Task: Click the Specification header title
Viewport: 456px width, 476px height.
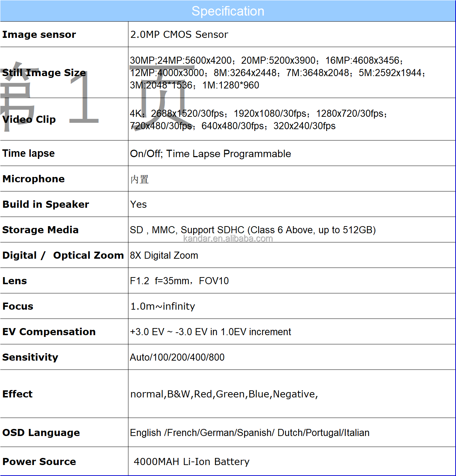Action: coord(228,11)
